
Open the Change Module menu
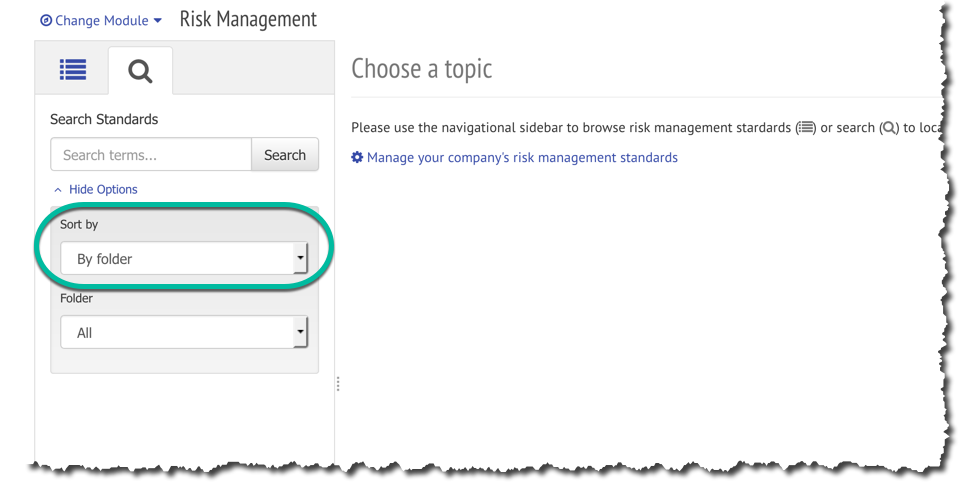101,21
